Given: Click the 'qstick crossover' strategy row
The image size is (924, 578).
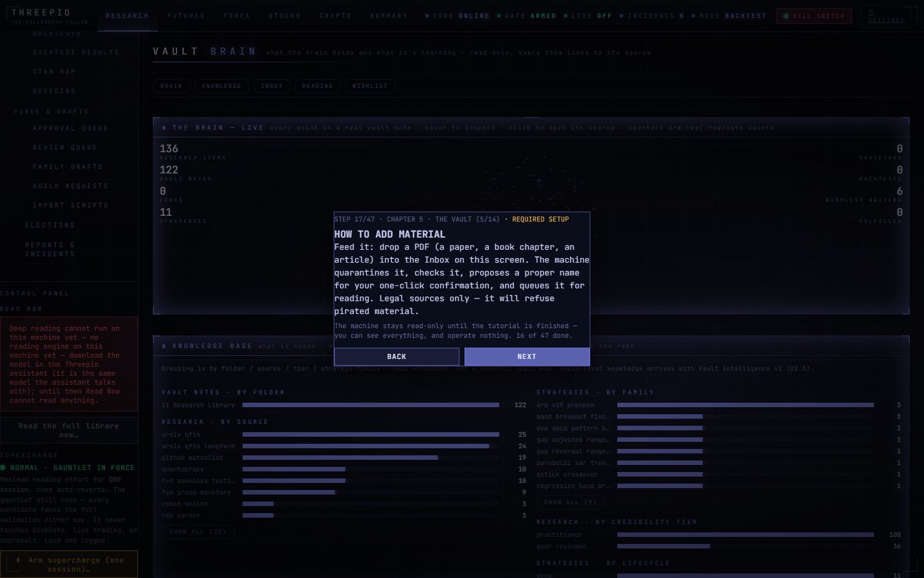Looking at the screenshot, I should [719, 475].
